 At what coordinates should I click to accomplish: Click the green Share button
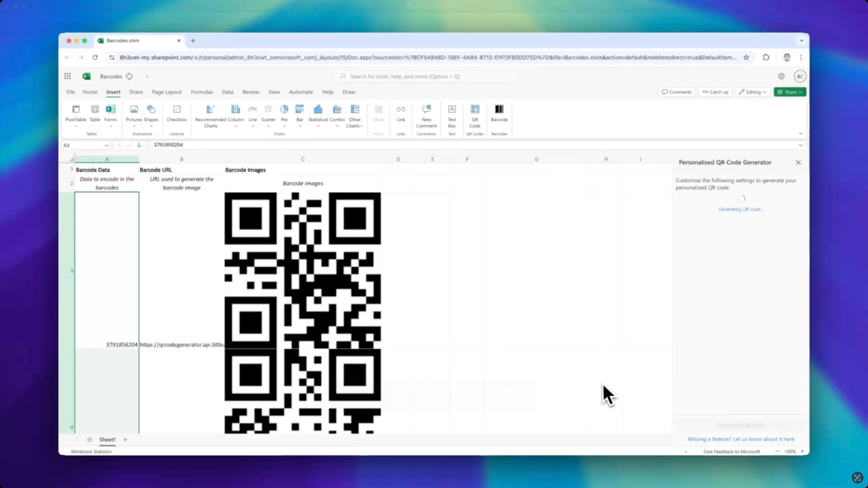(x=790, y=92)
